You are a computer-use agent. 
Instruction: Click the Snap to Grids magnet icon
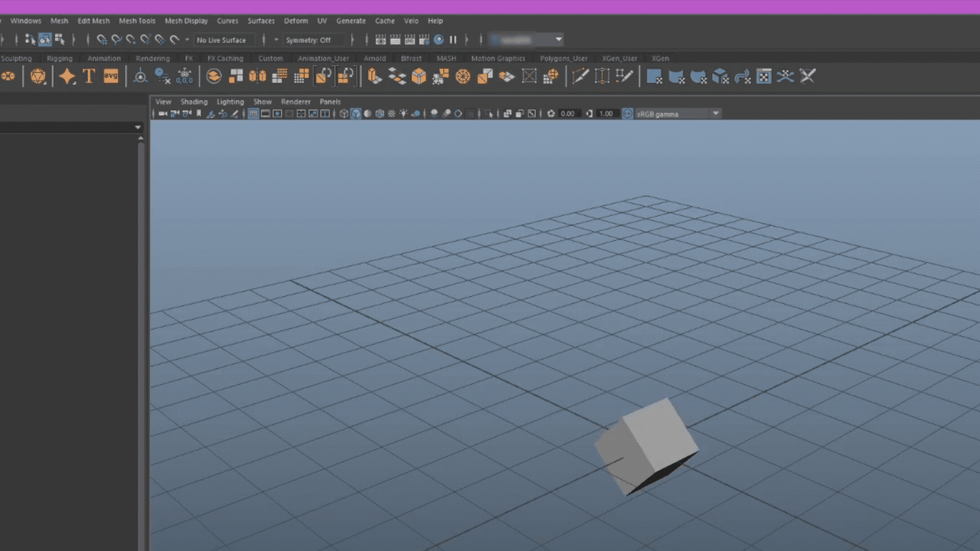pyautogui.click(x=102, y=40)
